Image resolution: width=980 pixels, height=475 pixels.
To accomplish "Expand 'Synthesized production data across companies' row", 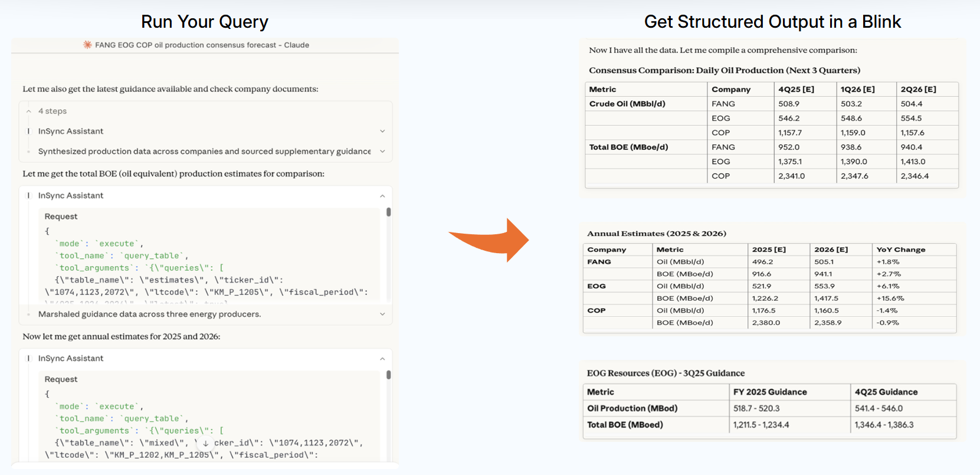I will tap(382, 152).
